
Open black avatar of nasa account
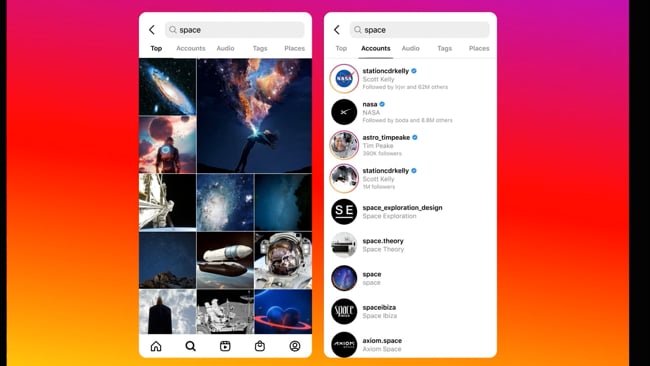point(344,112)
